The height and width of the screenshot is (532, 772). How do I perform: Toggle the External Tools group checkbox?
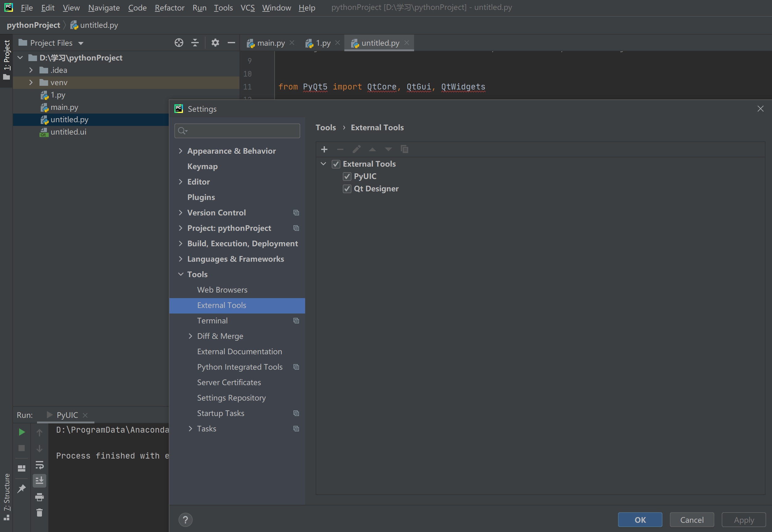tap(335, 164)
